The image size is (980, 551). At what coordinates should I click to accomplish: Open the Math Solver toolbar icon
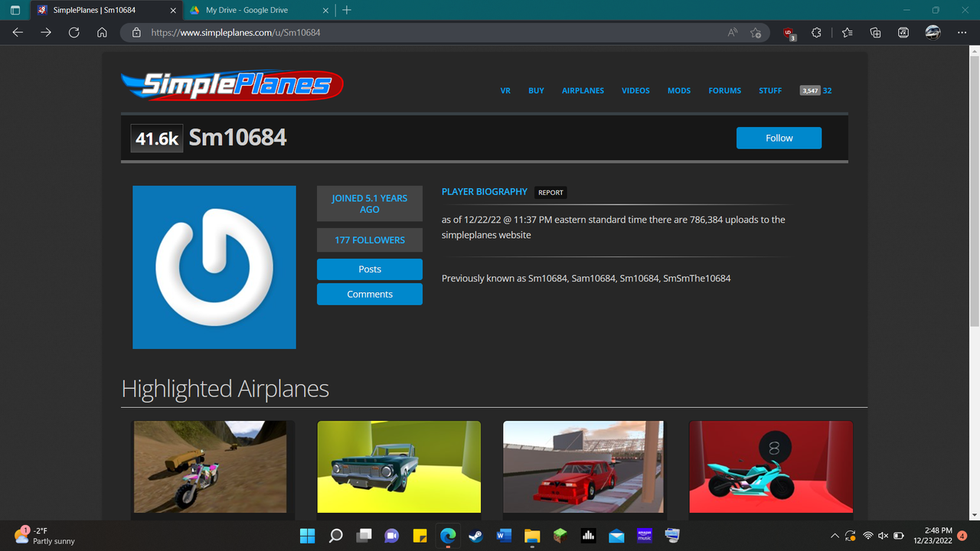903,33
